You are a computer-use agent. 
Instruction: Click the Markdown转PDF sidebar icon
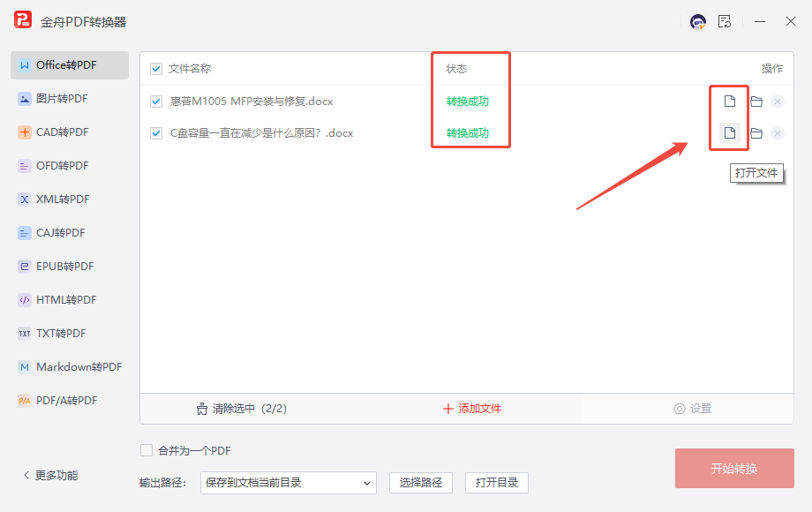[x=25, y=367]
